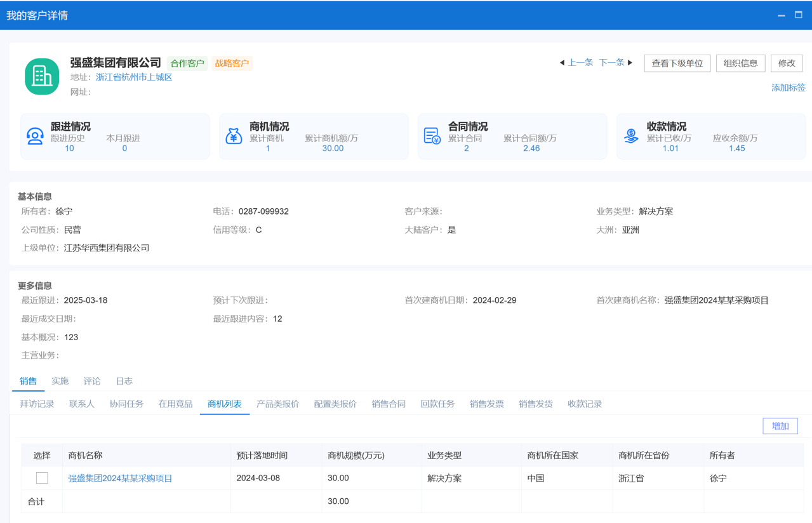Open the 强盛集团2024某某采购项目 opportunity link

121,478
